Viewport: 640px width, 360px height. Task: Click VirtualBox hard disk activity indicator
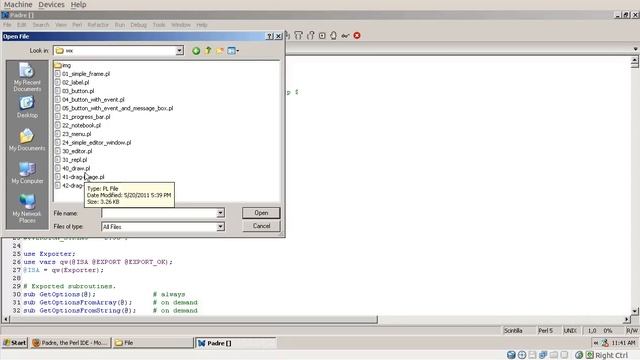(x=511, y=355)
